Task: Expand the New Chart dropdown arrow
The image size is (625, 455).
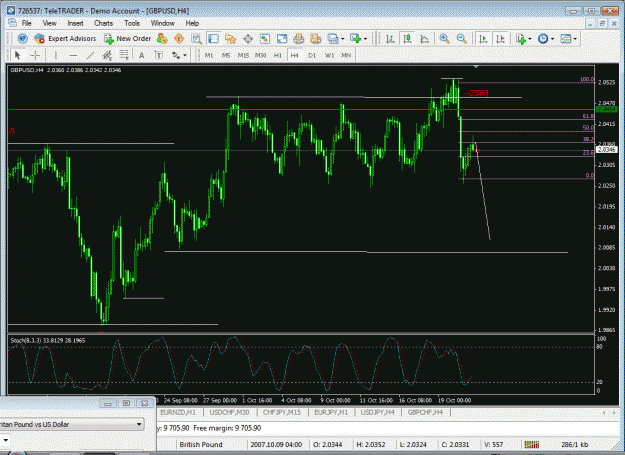Action: point(365,39)
